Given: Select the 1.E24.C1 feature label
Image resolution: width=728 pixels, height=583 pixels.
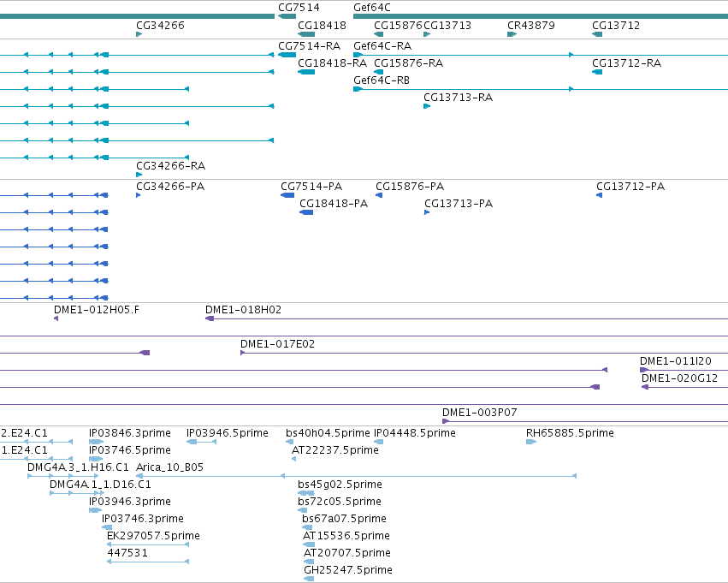Looking at the screenshot, I should pos(24,450).
